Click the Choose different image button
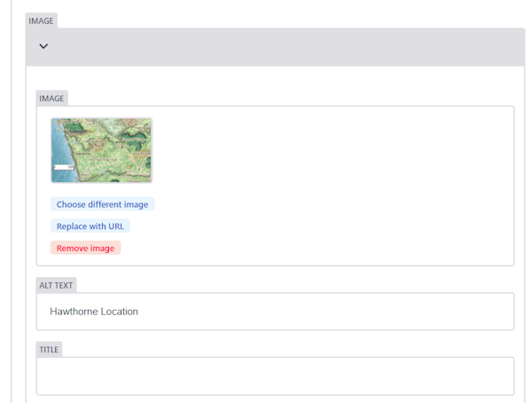The height and width of the screenshot is (403, 532). 102,204
